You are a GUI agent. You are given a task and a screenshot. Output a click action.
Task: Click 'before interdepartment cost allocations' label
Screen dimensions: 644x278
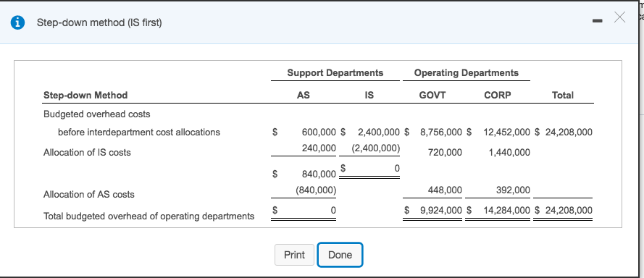pyautogui.click(x=139, y=132)
